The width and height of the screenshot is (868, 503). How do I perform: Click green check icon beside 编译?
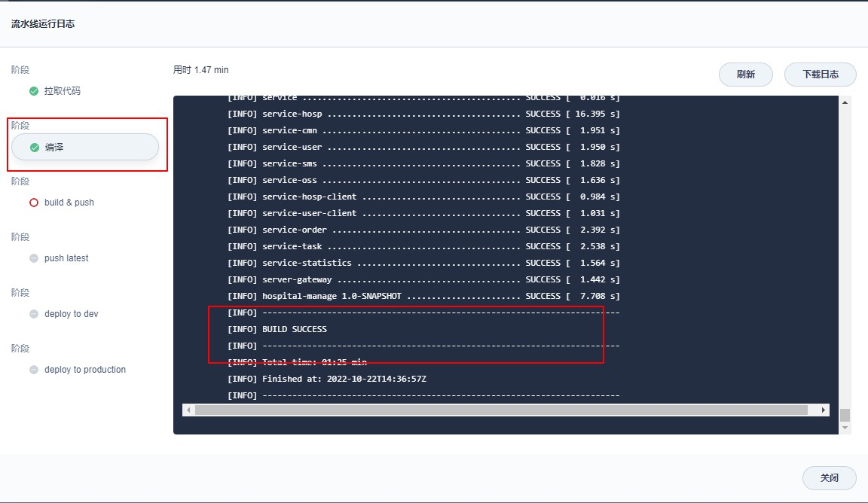pos(34,148)
